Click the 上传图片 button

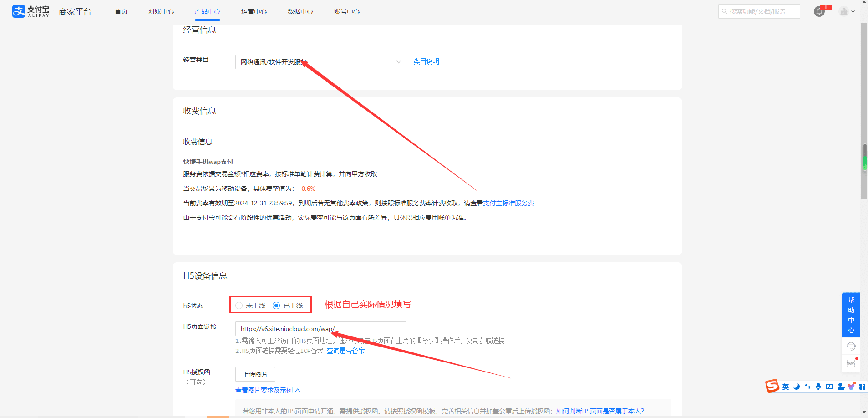[255, 374]
